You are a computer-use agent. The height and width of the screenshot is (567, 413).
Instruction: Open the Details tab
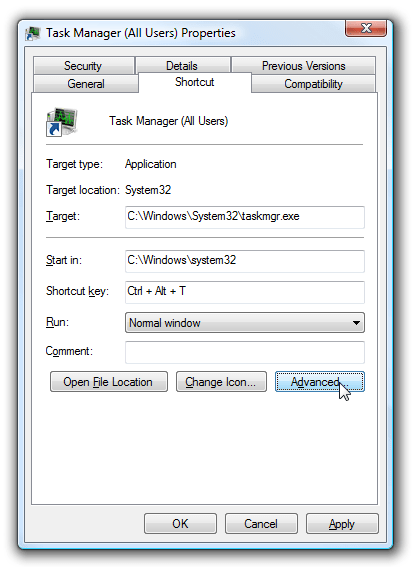[x=182, y=65]
